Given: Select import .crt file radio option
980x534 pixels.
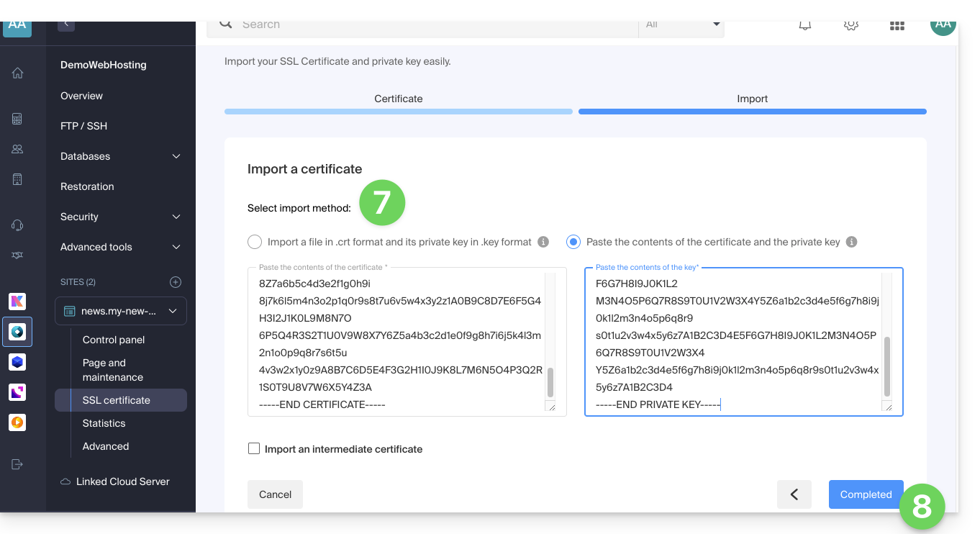Looking at the screenshot, I should [x=254, y=242].
